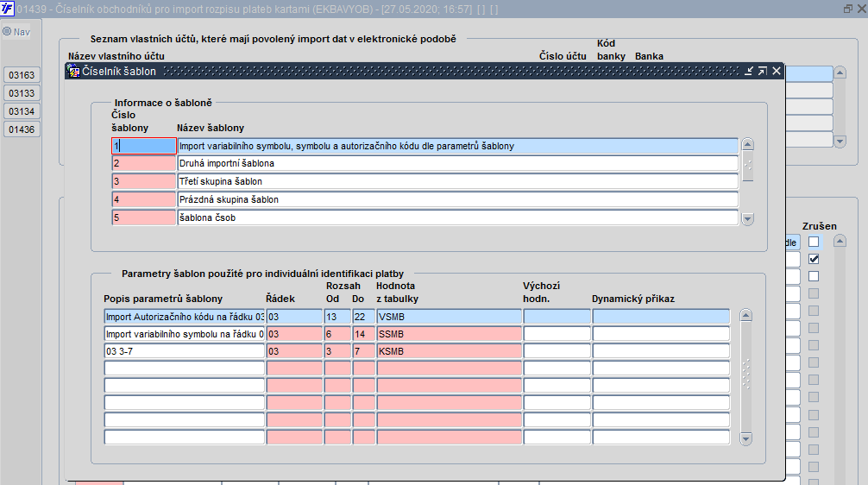Open the 03163 side button
The height and width of the screenshot is (485, 868).
coord(22,75)
